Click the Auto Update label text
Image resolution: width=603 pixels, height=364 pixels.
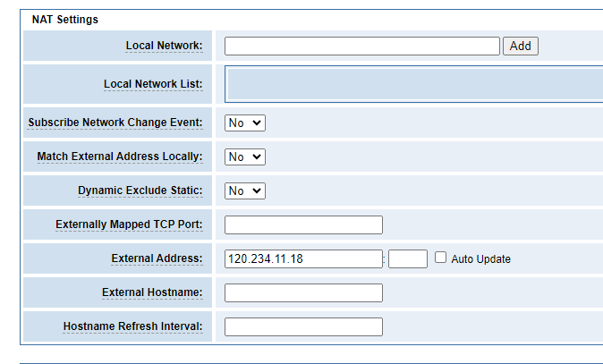coord(480,259)
